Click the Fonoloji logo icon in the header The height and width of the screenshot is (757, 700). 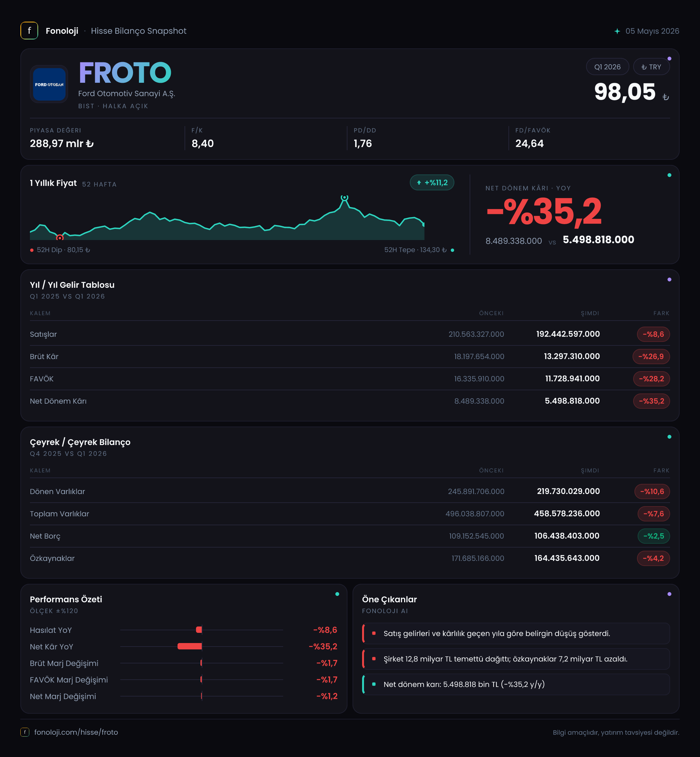coord(29,31)
